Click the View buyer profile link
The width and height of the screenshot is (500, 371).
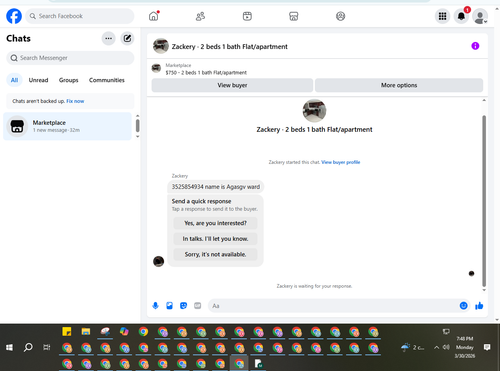[x=341, y=162]
